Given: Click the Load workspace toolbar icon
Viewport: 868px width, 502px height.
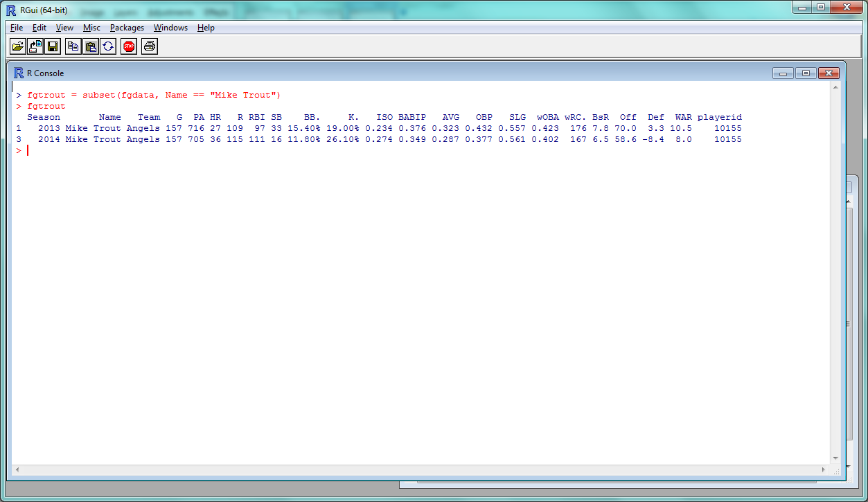Looking at the screenshot, I should pos(35,46).
